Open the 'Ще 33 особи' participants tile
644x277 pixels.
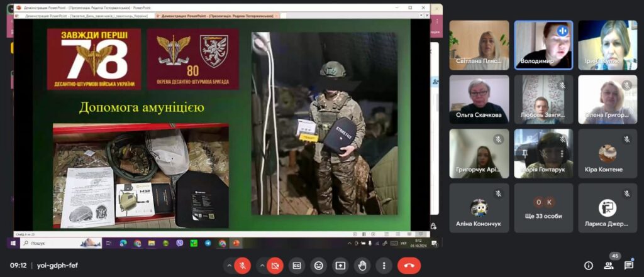coord(543,208)
